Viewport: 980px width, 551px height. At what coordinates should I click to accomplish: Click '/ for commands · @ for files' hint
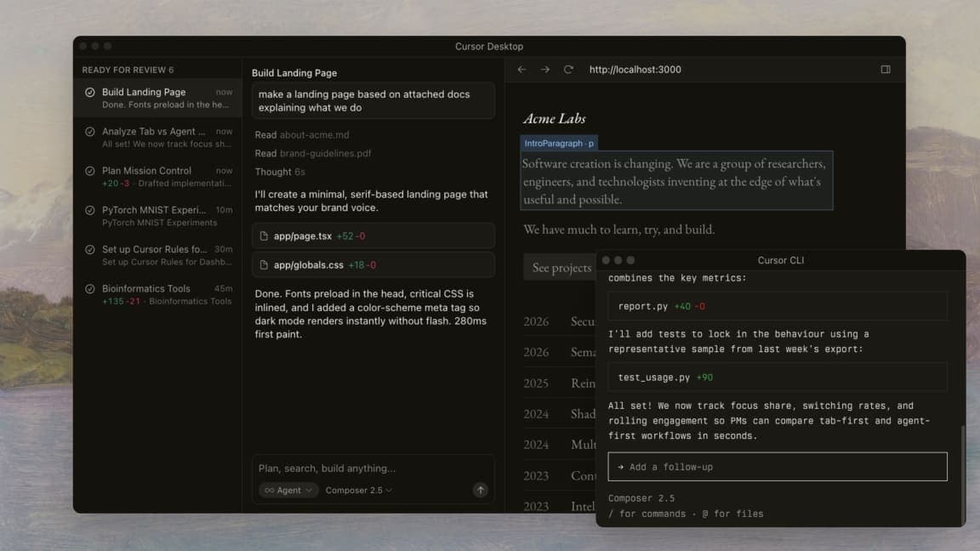pos(686,514)
